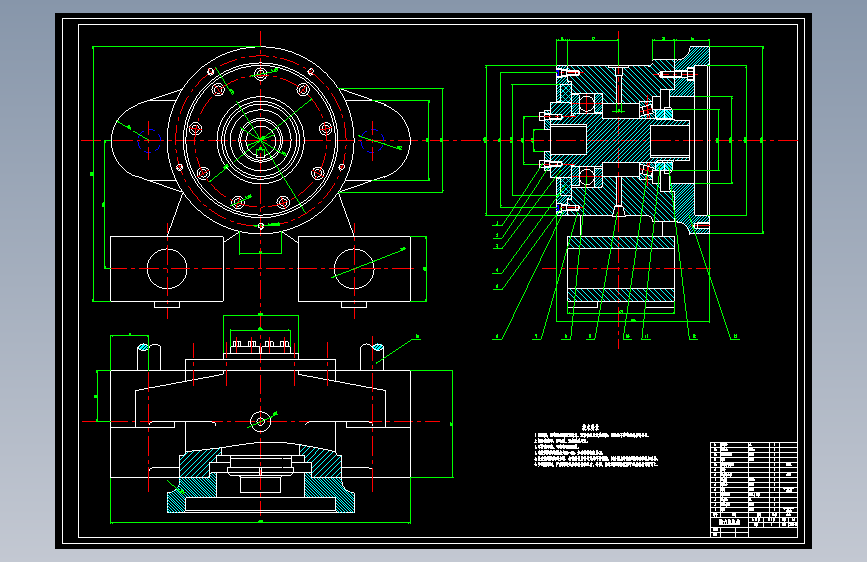The width and height of the screenshot is (867, 562).
Task: Click the center hub of the circular flange view
Action: click(x=260, y=140)
